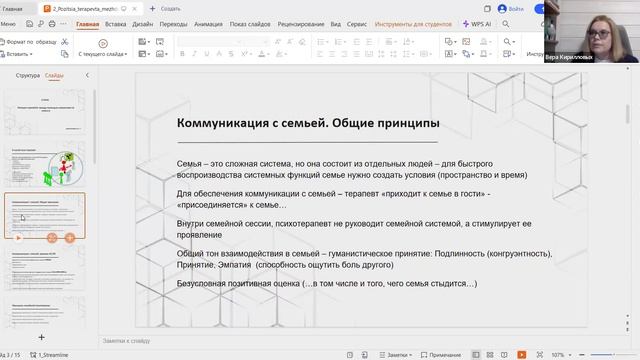Click the Clear formatting eraser icon
The image size is (640, 360).
pyautogui.click(x=302, y=42)
